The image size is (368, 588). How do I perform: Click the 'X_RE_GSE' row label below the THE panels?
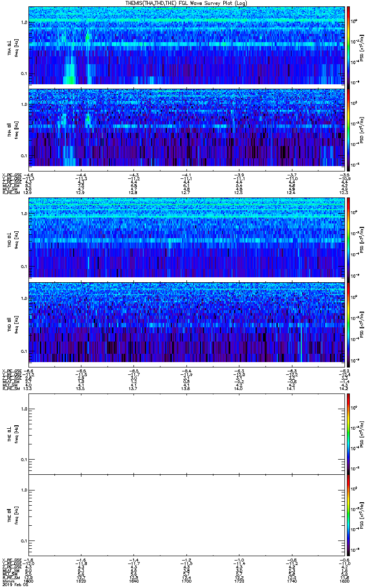tap(11, 560)
